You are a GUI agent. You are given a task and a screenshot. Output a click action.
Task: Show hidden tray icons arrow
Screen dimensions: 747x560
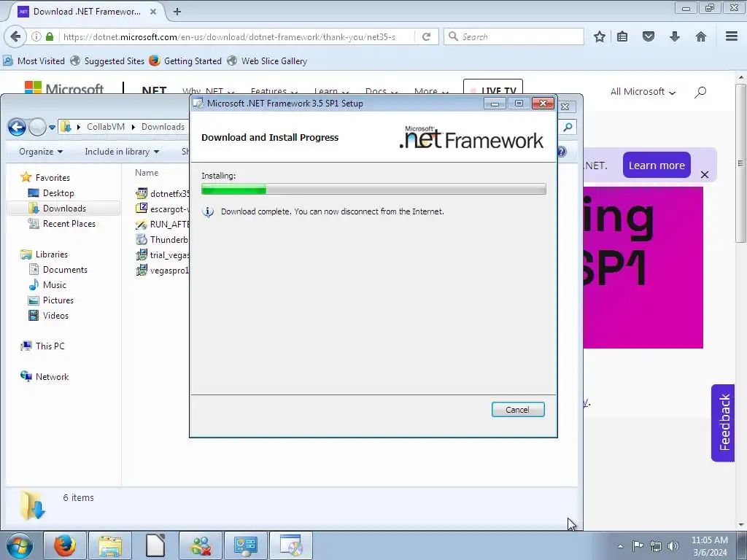[x=620, y=546]
